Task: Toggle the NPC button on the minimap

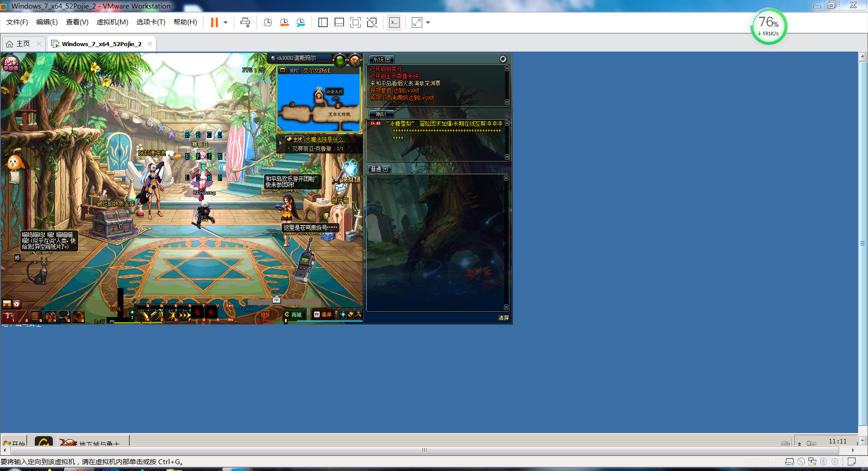Action: [x=294, y=71]
